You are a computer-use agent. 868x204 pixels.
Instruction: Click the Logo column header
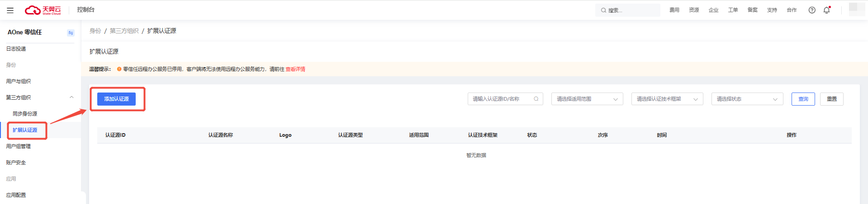coord(285,135)
